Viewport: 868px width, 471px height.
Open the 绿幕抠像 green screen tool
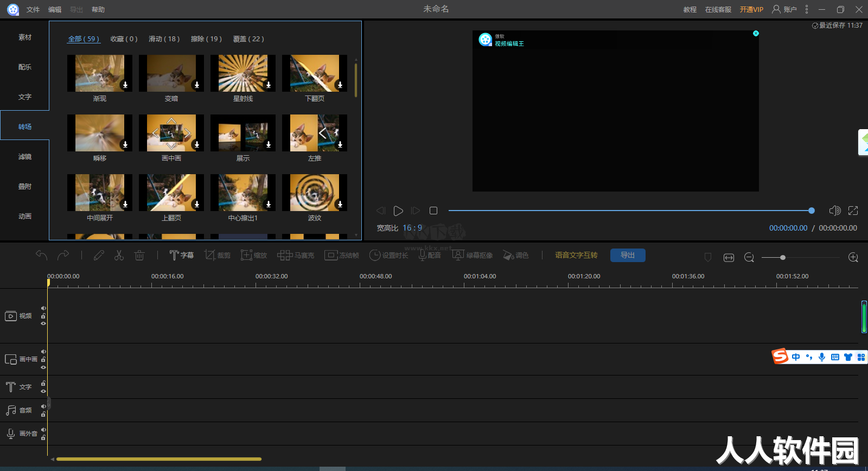click(x=473, y=255)
